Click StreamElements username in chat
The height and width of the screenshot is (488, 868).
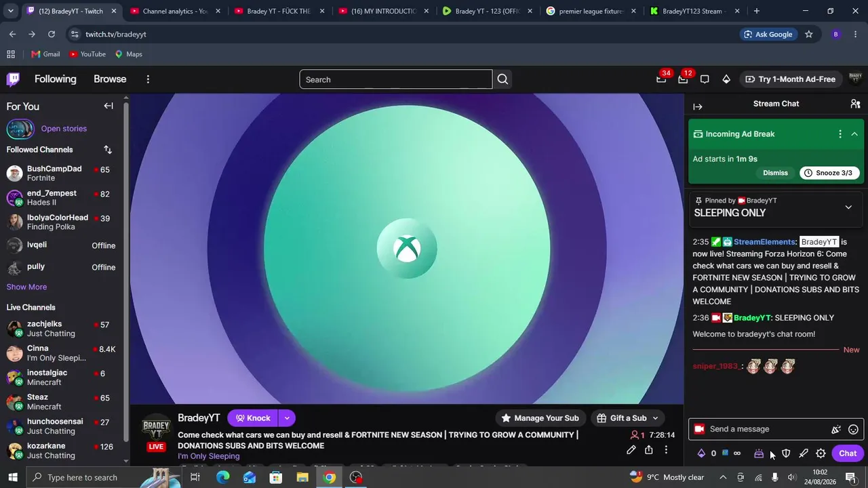764,242
